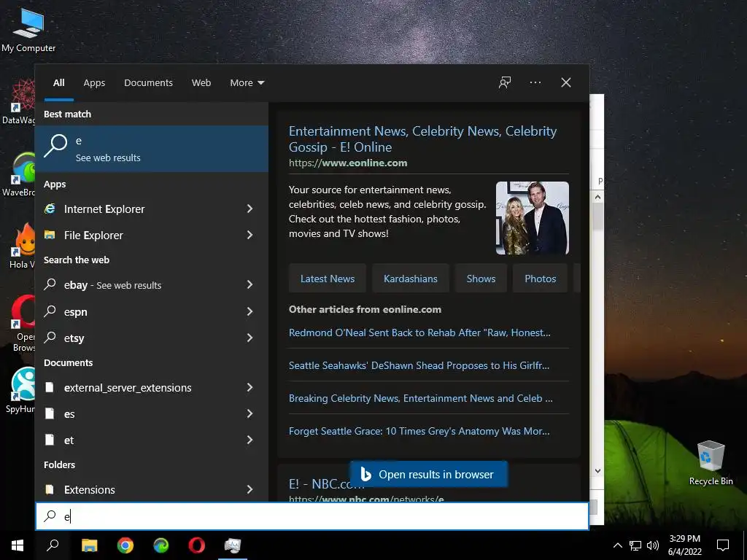Open the www.eonline.com URL link

pos(348,163)
